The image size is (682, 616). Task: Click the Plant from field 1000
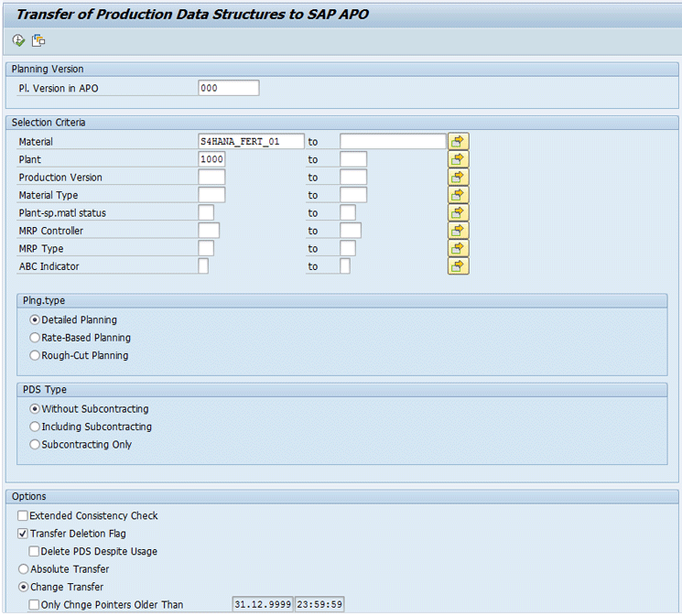(x=211, y=159)
